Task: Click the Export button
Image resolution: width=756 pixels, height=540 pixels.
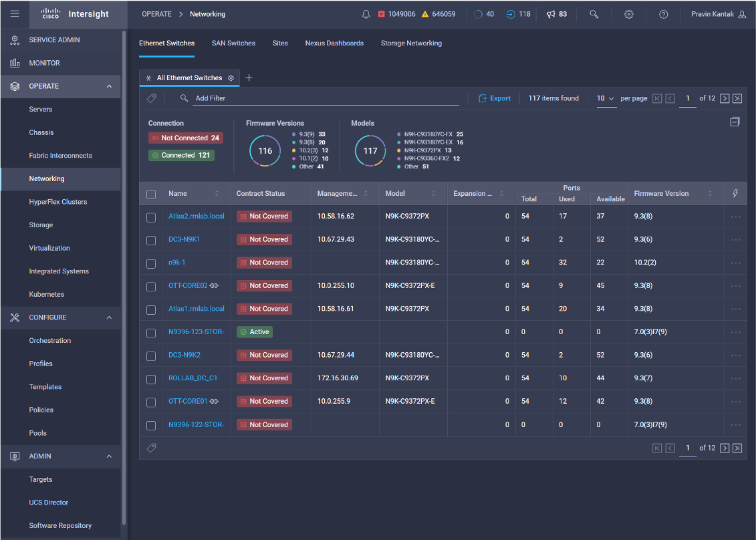Action: pos(494,98)
